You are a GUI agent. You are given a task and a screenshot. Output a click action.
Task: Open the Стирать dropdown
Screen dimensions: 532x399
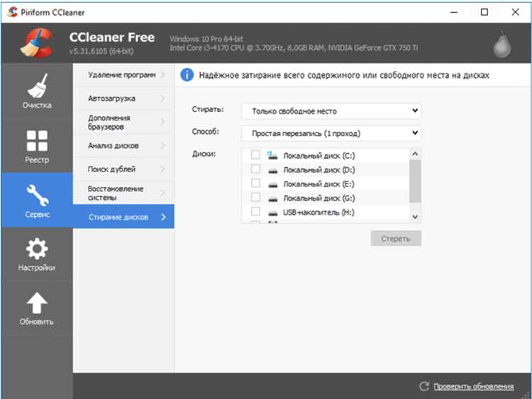pyautogui.click(x=331, y=111)
